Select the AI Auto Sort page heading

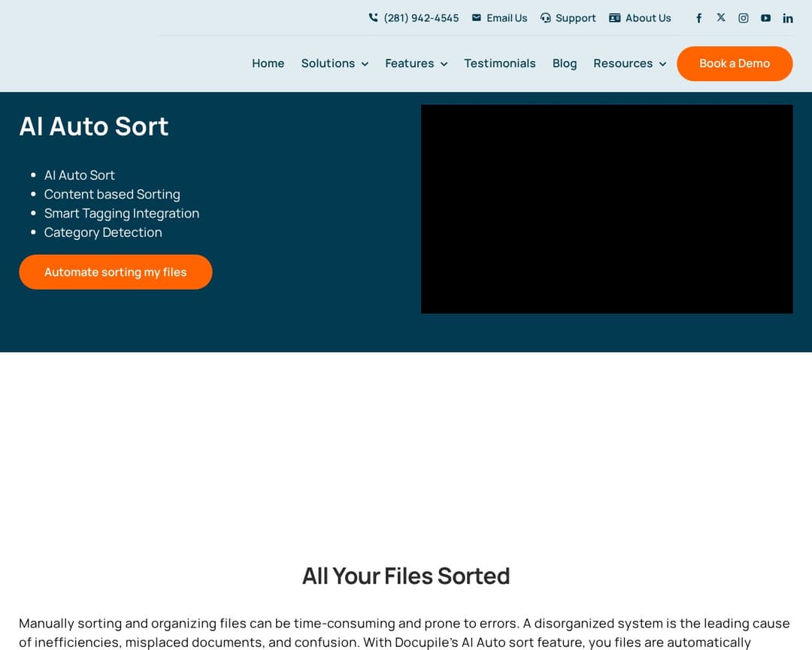(x=94, y=126)
